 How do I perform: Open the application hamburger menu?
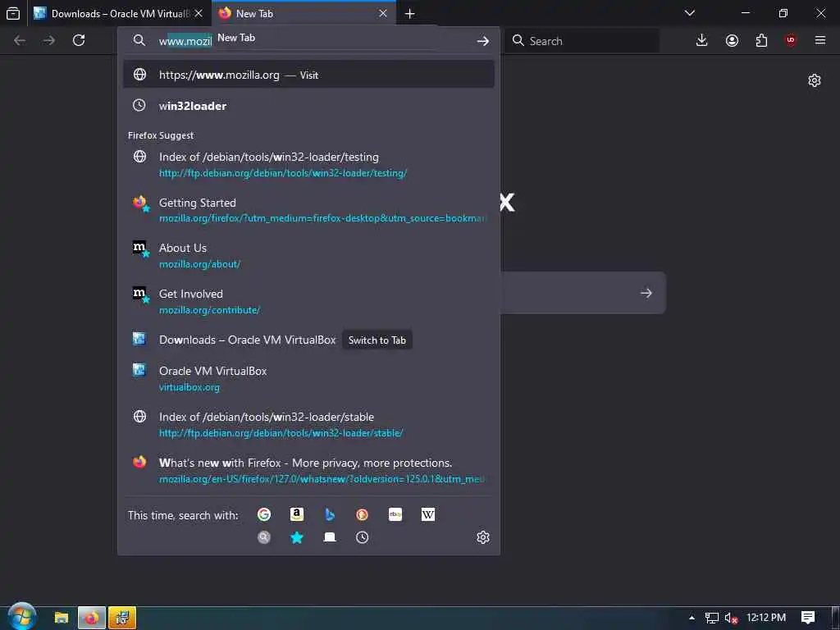(820, 40)
